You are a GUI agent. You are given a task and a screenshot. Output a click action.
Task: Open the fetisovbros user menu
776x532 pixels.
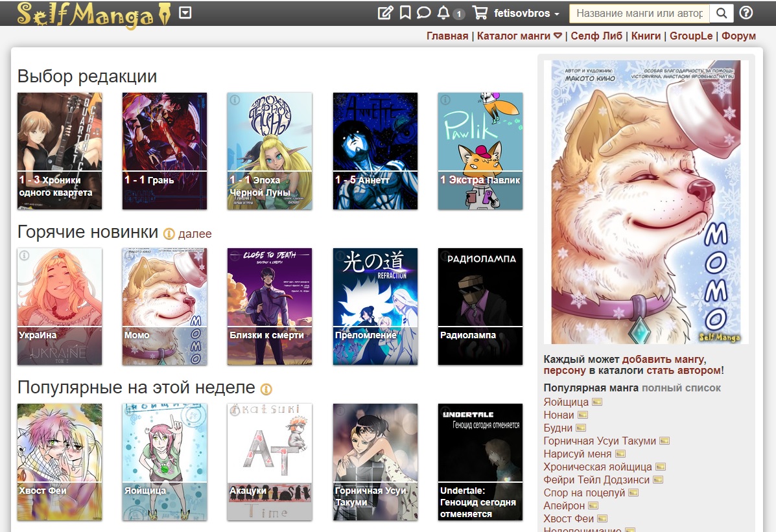526,14
